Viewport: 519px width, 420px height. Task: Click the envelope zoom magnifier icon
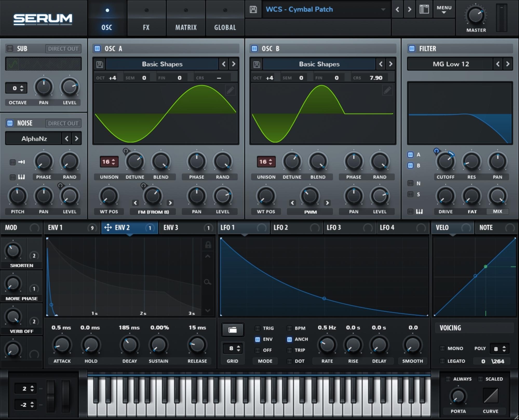[x=207, y=282]
